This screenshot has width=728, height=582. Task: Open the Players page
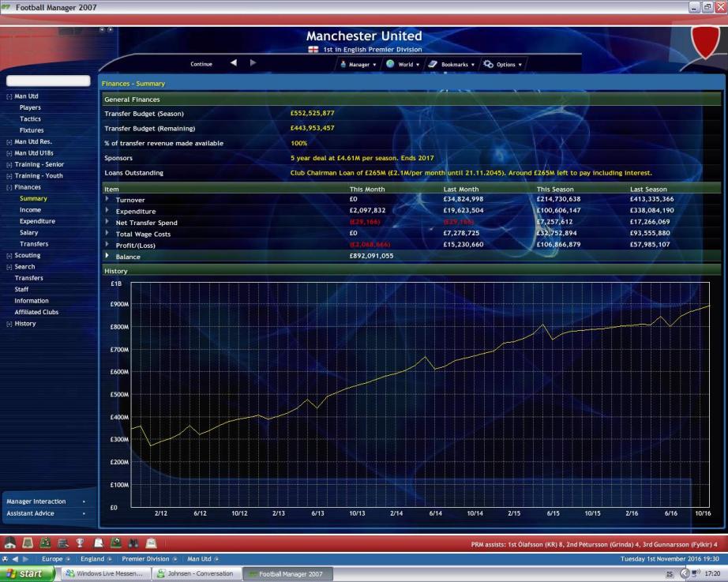pyautogui.click(x=30, y=107)
